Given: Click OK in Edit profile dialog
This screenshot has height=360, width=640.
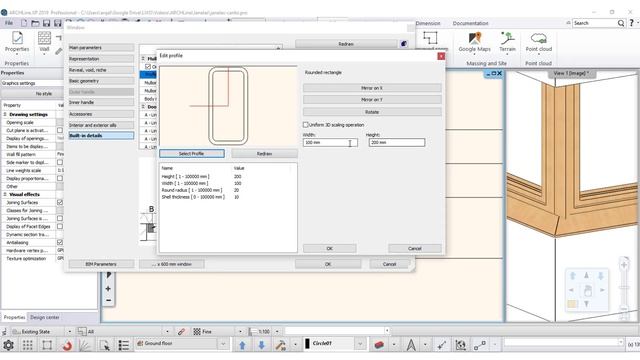Looking at the screenshot, I should click(x=329, y=248).
